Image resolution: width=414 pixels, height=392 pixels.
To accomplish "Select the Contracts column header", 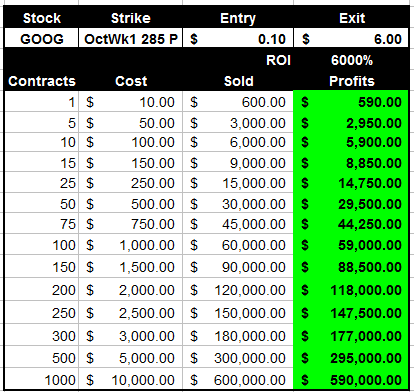I will tap(41, 81).
